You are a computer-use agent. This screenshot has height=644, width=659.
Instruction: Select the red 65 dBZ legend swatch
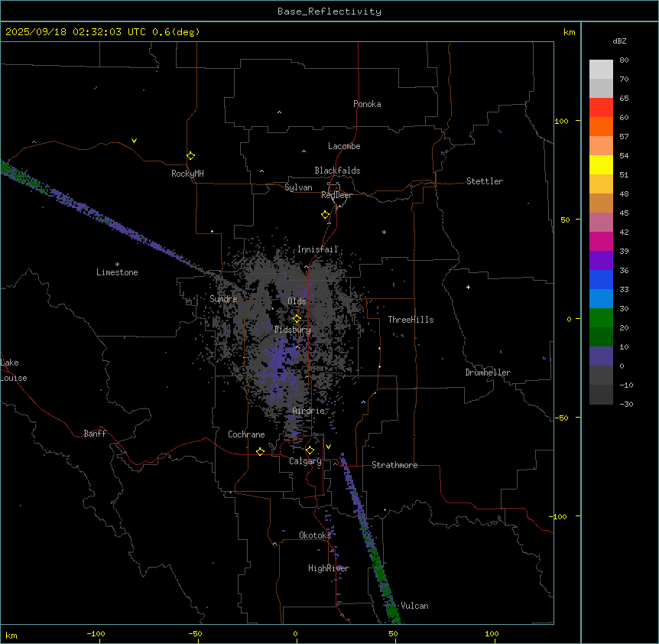click(x=601, y=107)
